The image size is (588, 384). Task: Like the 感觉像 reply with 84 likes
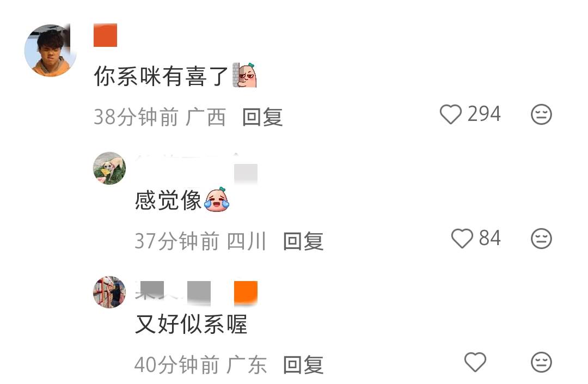point(462,239)
